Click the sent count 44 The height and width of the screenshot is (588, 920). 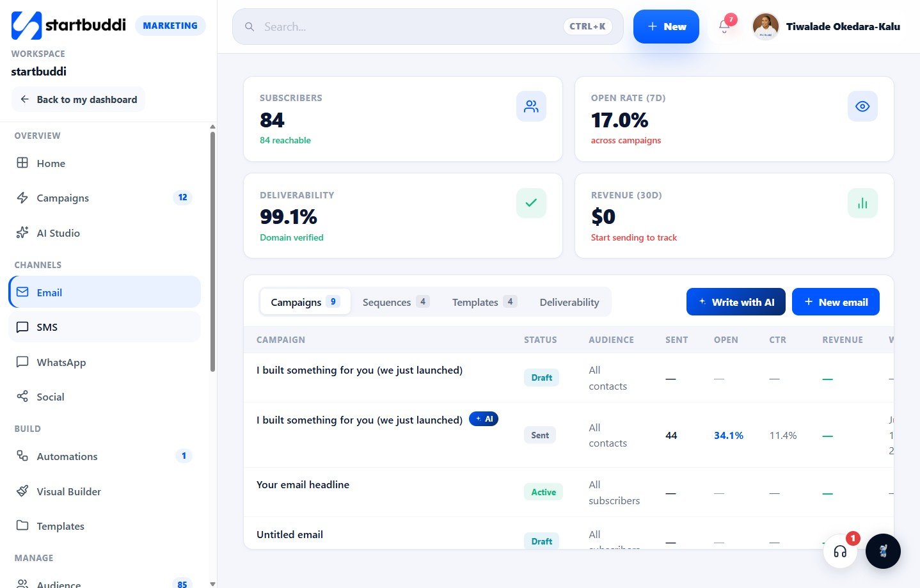click(x=671, y=435)
